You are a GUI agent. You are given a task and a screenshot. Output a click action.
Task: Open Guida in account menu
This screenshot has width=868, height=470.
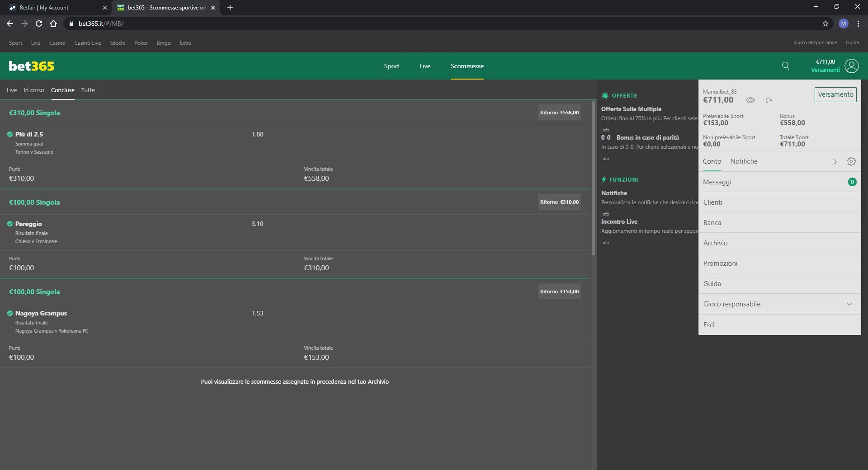click(x=779, y=284)
